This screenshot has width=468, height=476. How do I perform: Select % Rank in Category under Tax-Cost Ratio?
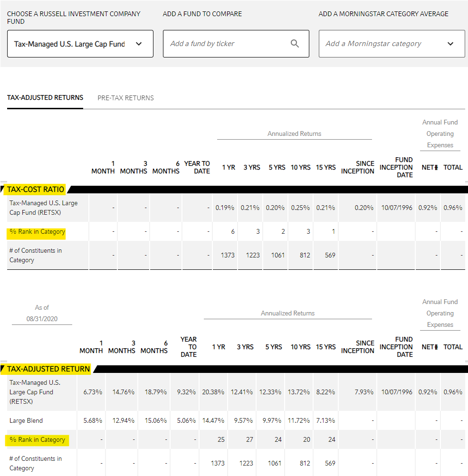point(37,232)
